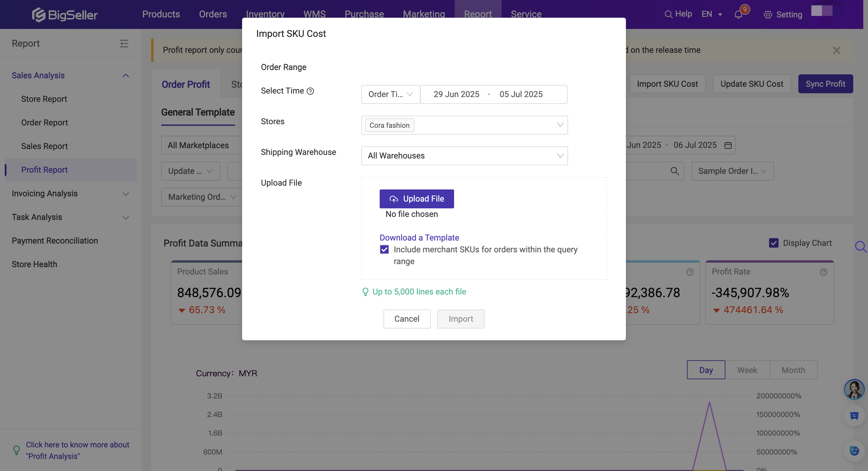Open the Update ... dropdown

tap(190, 171)
